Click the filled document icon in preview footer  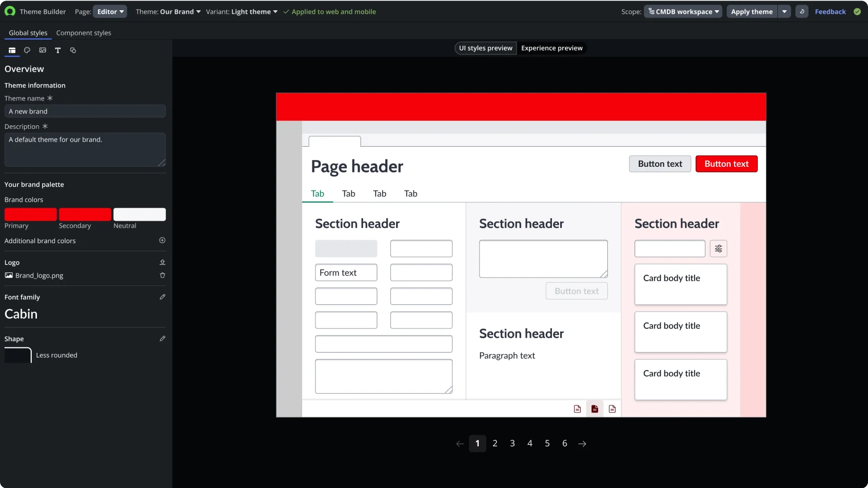(595, 409)
